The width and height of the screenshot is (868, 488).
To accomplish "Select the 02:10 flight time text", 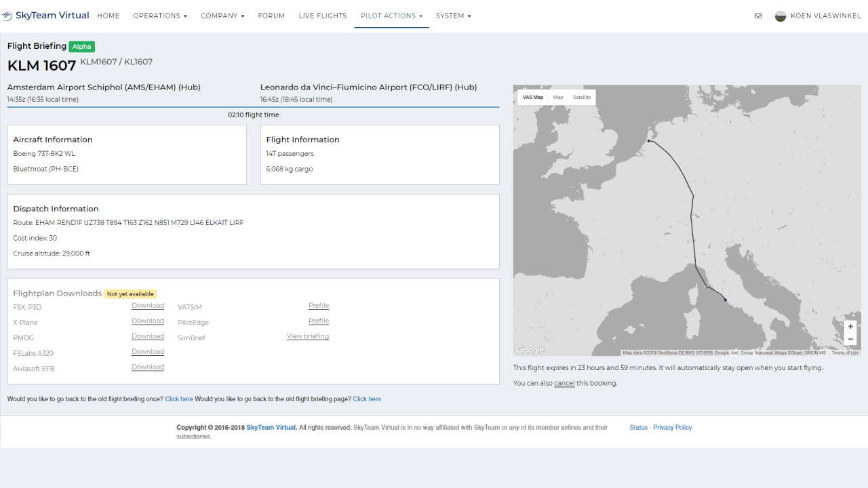I will click(253, 115).
